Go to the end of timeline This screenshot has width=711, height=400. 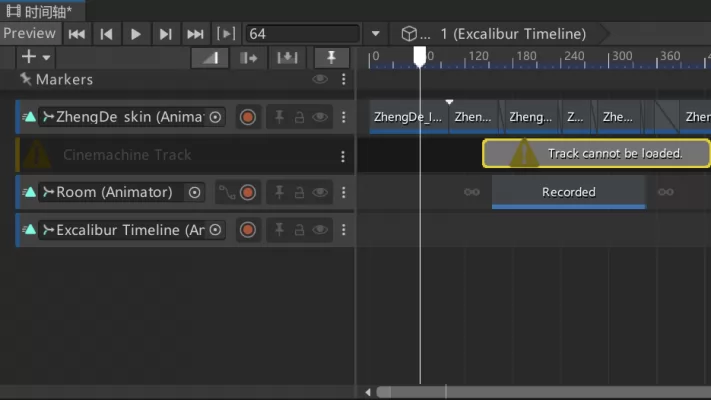[196, 34]
